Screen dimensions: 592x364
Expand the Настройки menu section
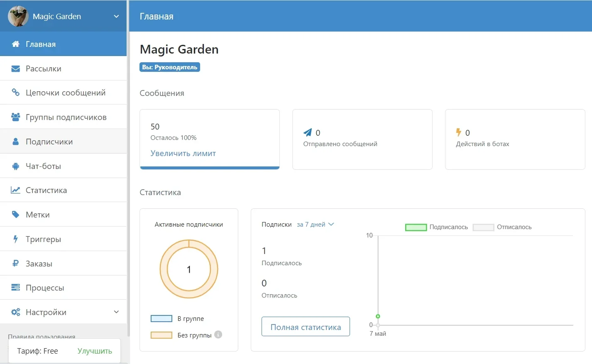pyautogui.click(x=116, y=312)
